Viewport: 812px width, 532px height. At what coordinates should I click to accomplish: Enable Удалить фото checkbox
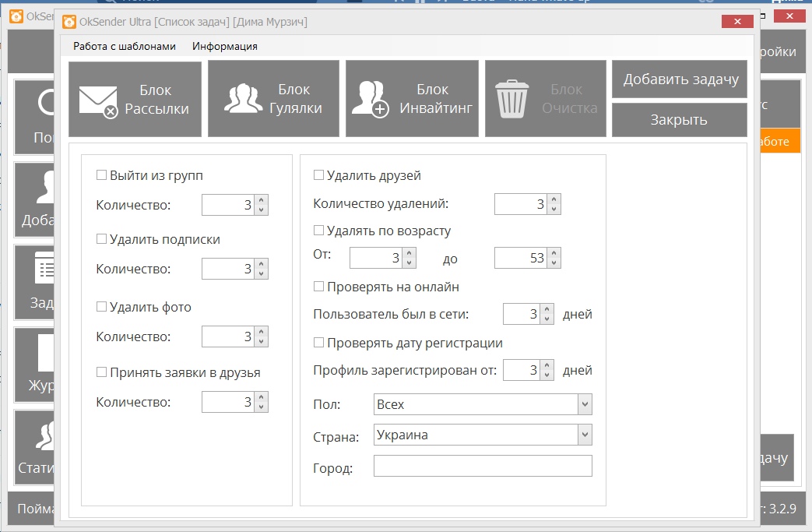coord(101,307)
